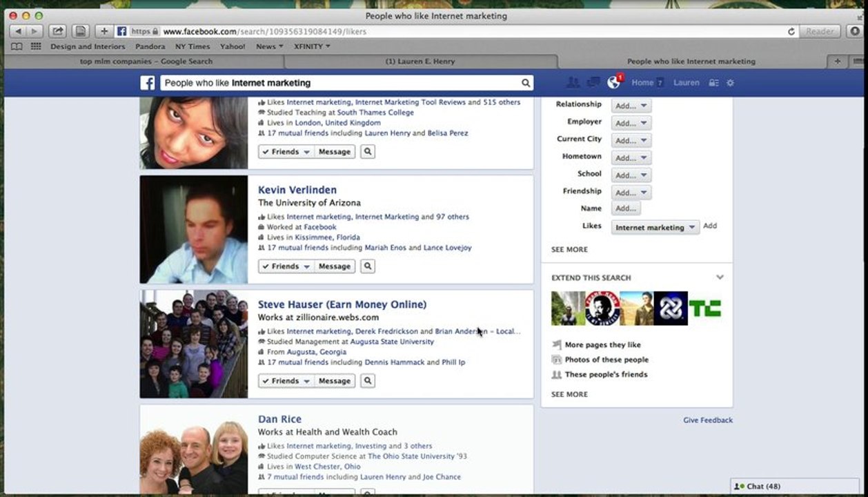Add a bookmark with the plus button

click(104, 31)
